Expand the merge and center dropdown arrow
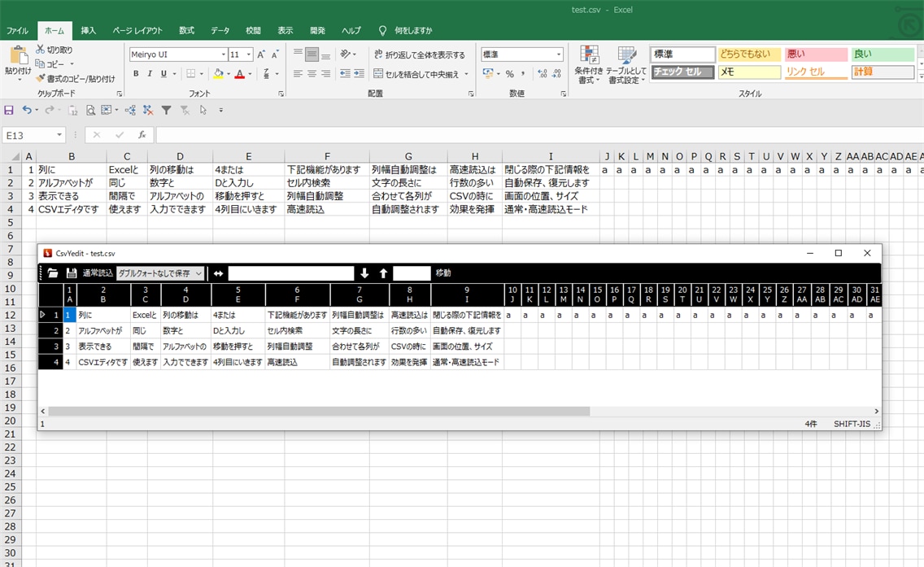 tap(466, 74)
